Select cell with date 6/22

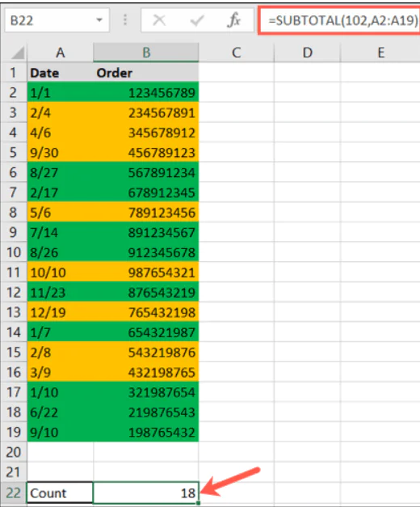click(x=60, y=412)
